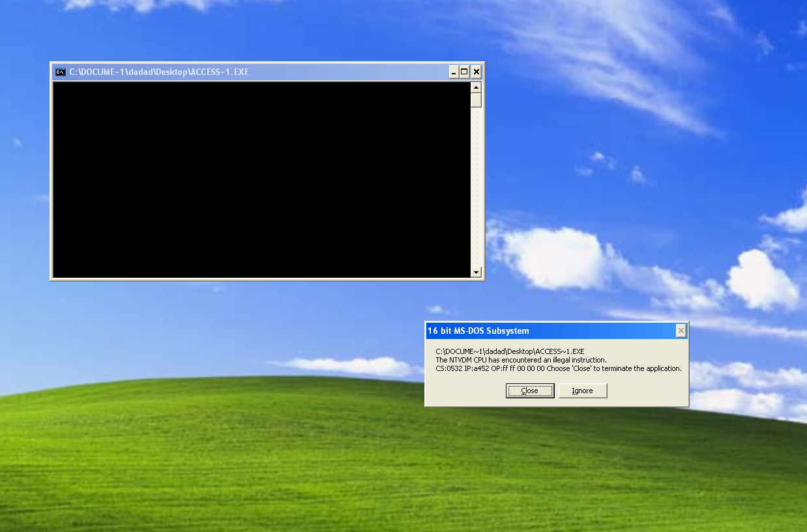Close the 16 bit MS-DOS Subsystem dialog with X
The image size is (807, 532).
click(x=681, y=331)
